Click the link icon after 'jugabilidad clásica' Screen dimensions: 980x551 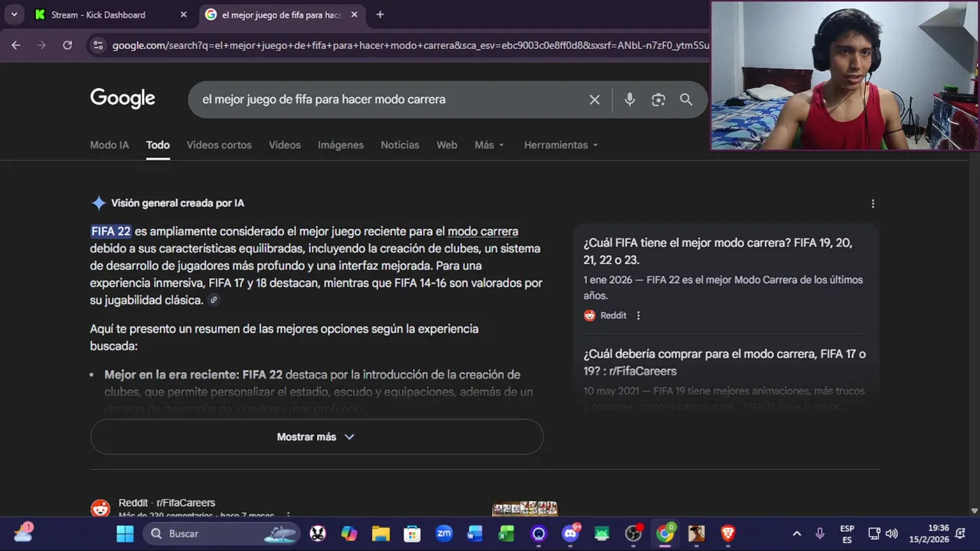(x=214, y=301)
